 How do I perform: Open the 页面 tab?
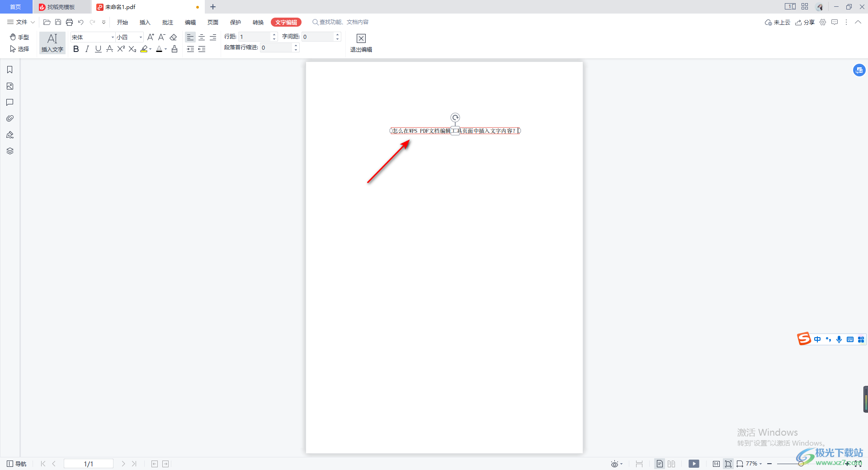coord(213,22)
